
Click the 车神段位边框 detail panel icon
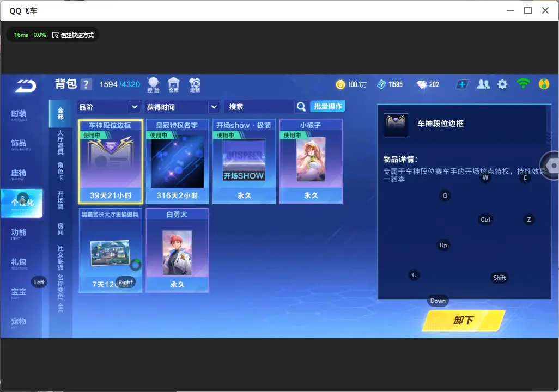(x=396, y=125)
